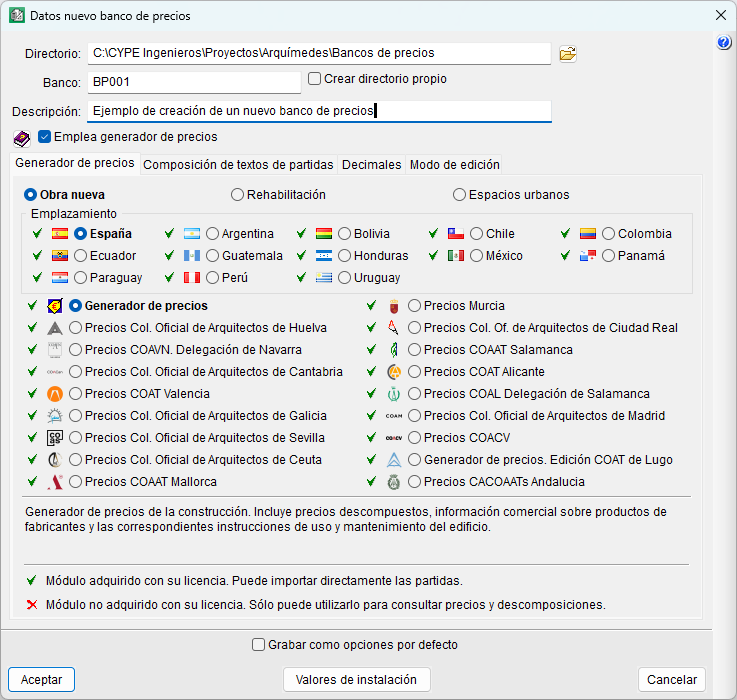Enable Crear directorio propio checkbox
The height and width of the screenshot is (700, 737).
click(314, 79)
